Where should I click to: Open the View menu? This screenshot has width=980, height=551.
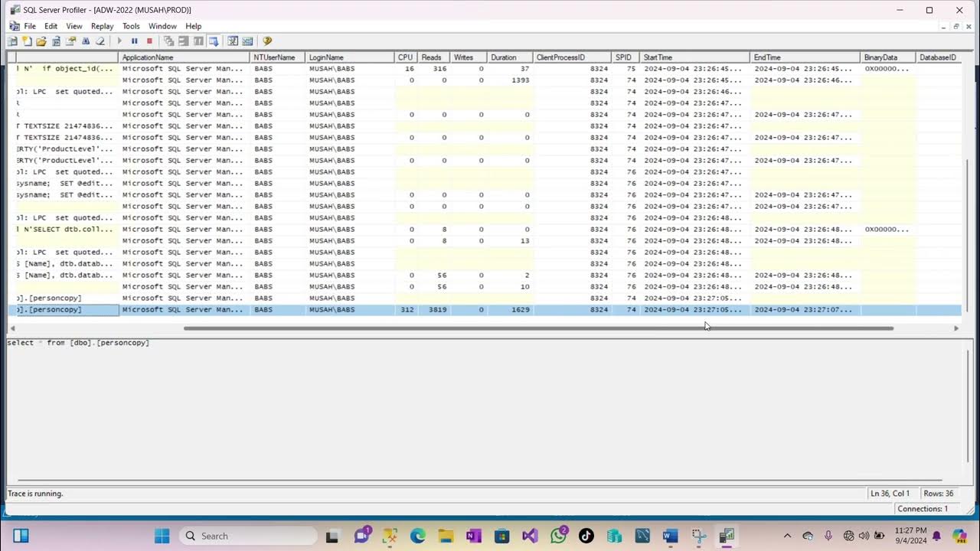click(x=74, y=26)
